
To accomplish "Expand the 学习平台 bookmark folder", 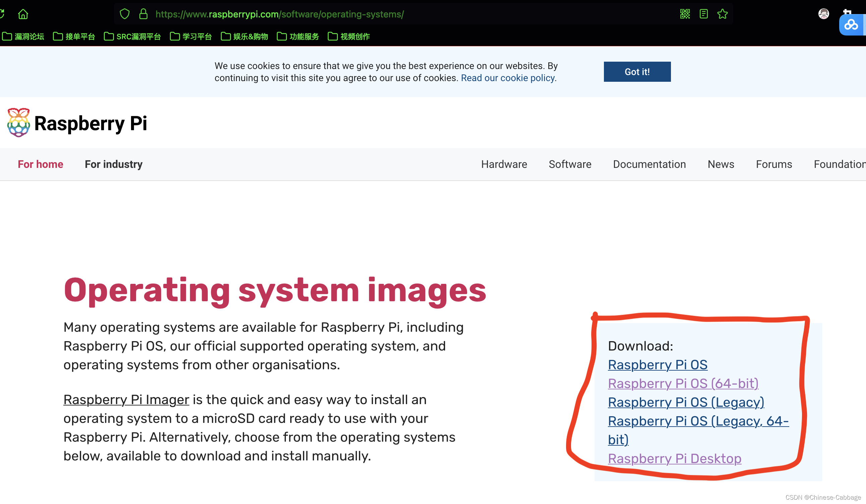I will click(x=191, y=37).
